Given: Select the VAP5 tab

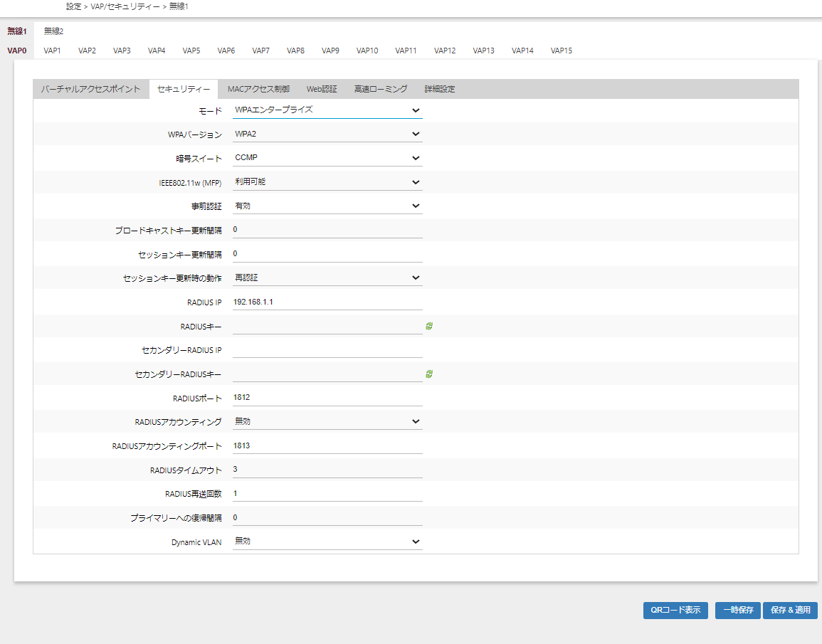Looking at the screenshot, I should coord(191,51).
